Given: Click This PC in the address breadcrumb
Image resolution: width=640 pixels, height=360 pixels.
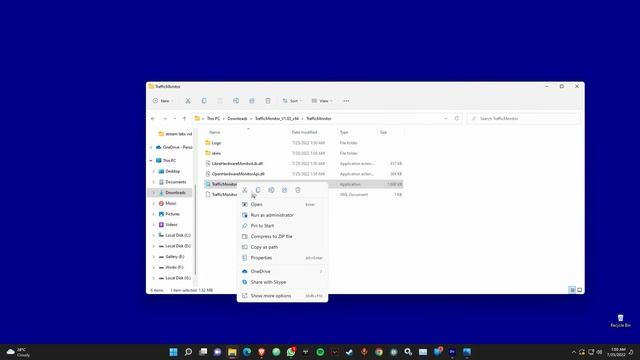Looking at the screenshot, I should click(x=213, y=118).
